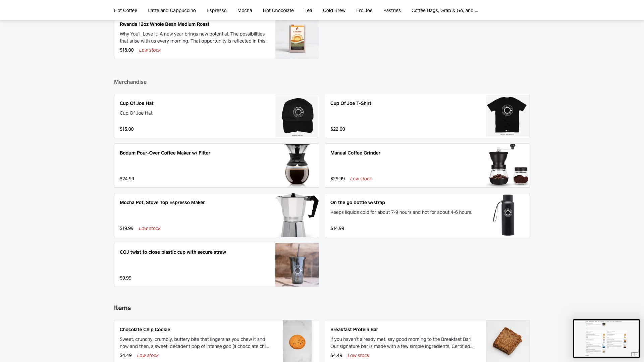Select the Cold Brew category tab
The width and height of the screenshot is (644, 362).
point(334,10)
